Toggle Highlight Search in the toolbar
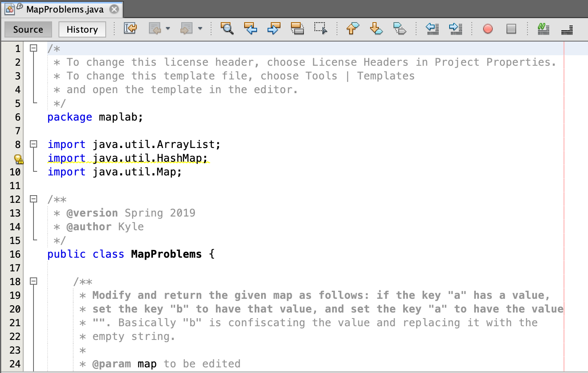This screenshot has height=373, width=588. tap(297, 29)
